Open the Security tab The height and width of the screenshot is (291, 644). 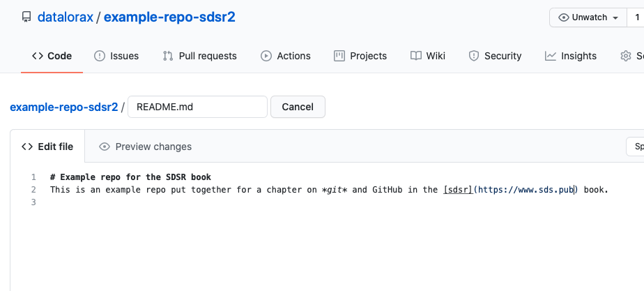pyautogui.click(x=495, y=56)
